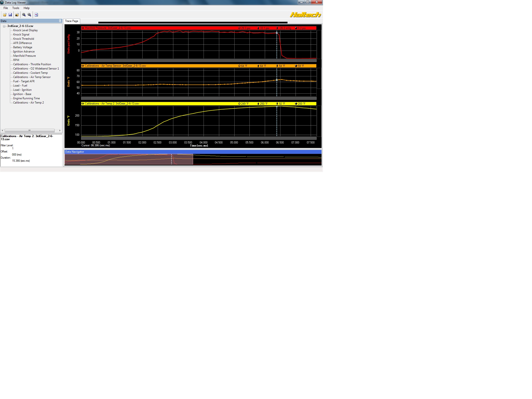Toggle visibility of Air Temp 2 trace
The height and width of the screenshot is (399, 532).
pyautogui.click(x=83, y=104)
